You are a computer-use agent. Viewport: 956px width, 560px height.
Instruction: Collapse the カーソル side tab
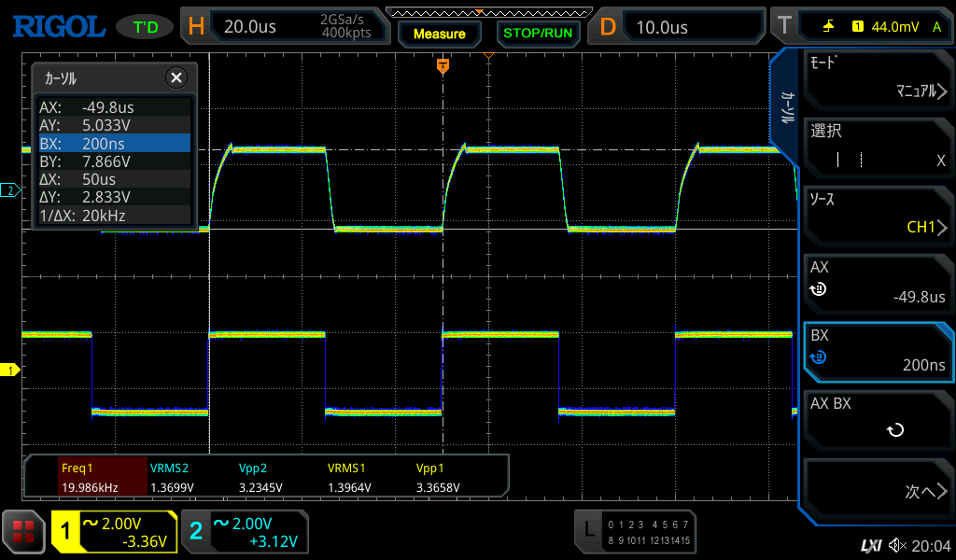[787, 107]
